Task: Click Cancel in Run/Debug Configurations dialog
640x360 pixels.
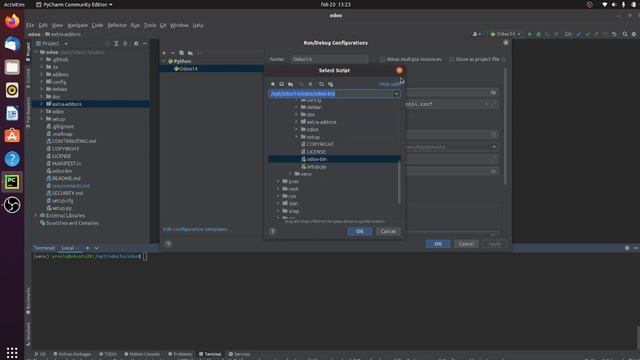Action: tap(466, 244)
